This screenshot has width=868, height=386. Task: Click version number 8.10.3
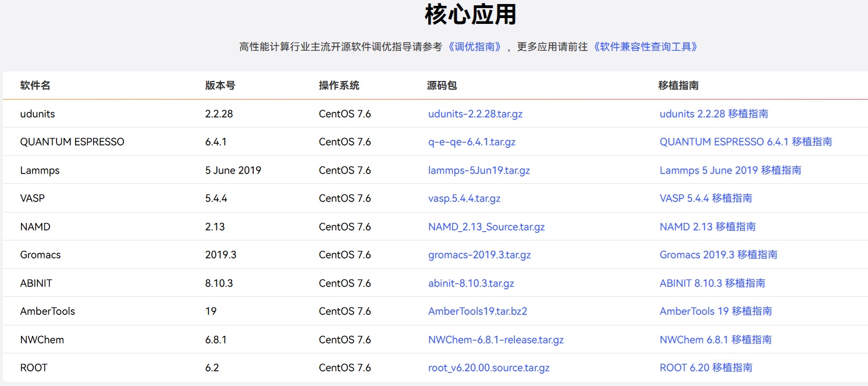pyautogui.click(x=219, y=284)
